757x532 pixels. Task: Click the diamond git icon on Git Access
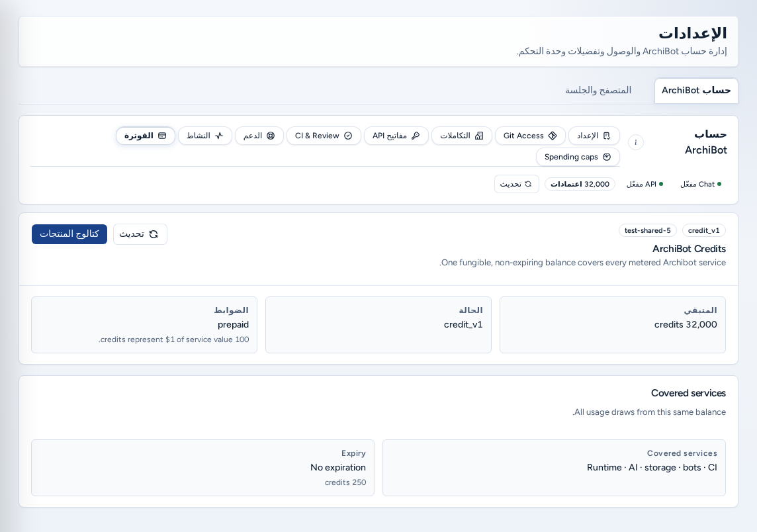[x=553, y=136]
